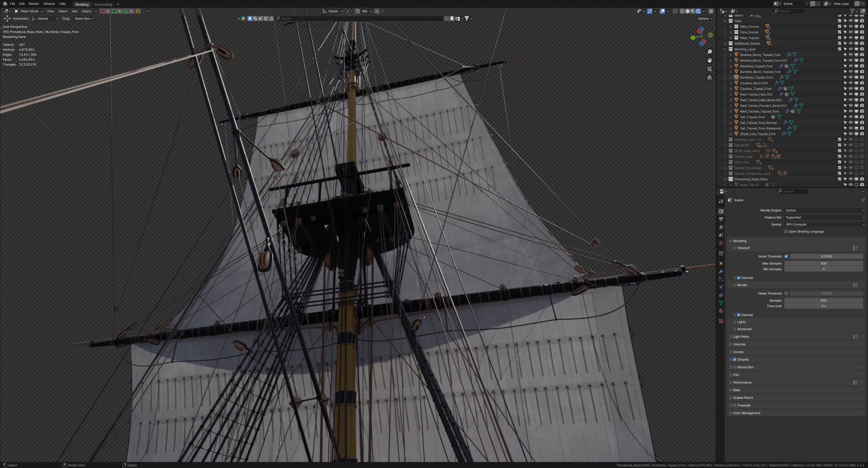Open the Select Box drag dropdown

(84, 19)
